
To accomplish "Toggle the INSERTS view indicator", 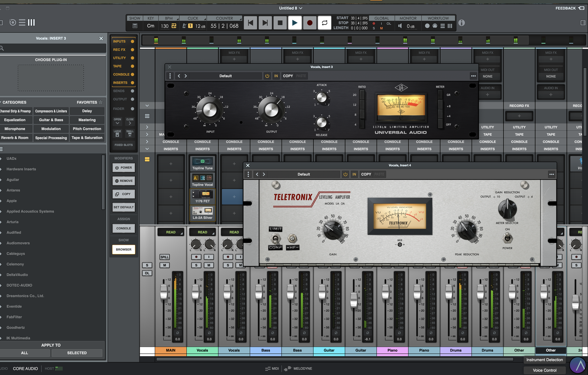I will (132, 83).
